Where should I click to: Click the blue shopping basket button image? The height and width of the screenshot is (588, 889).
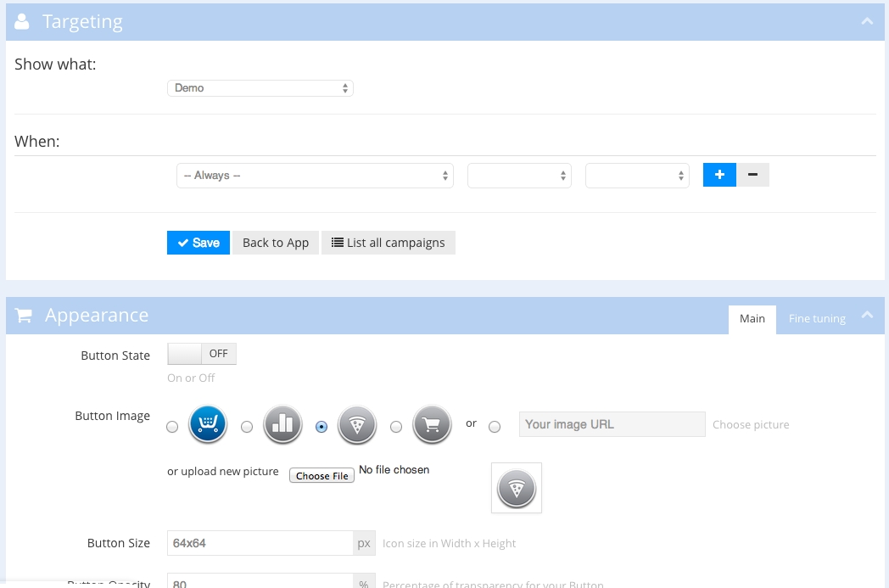point(209,425)
